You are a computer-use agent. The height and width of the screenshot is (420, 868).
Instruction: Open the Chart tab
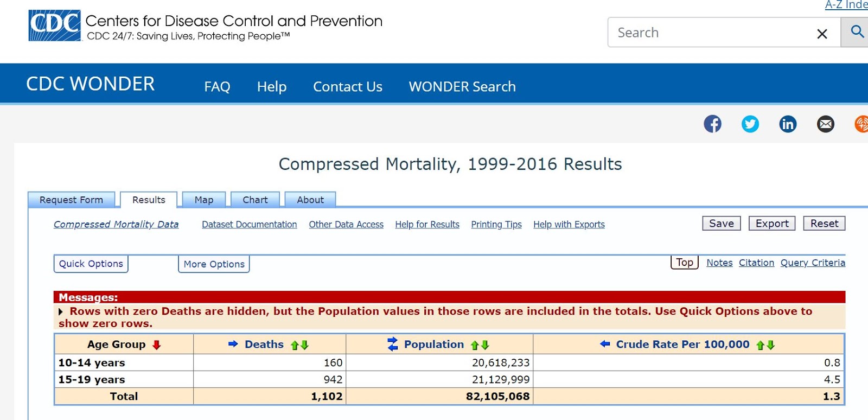point(255,200)
